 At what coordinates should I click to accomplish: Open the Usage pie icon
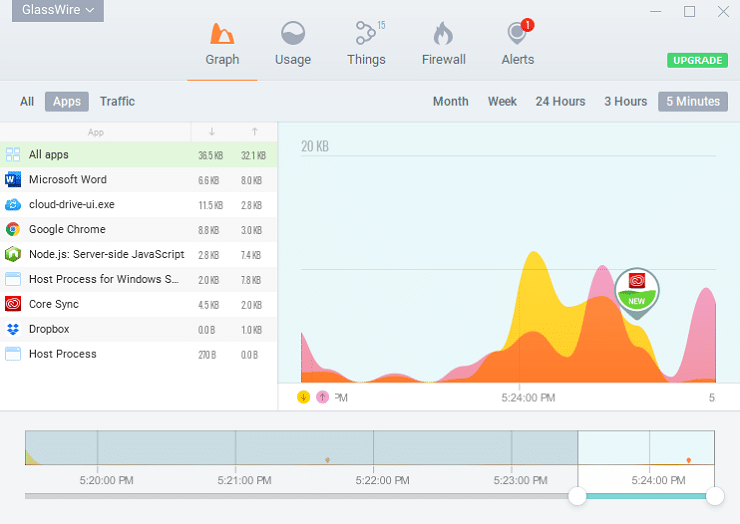tap(293, 34)
